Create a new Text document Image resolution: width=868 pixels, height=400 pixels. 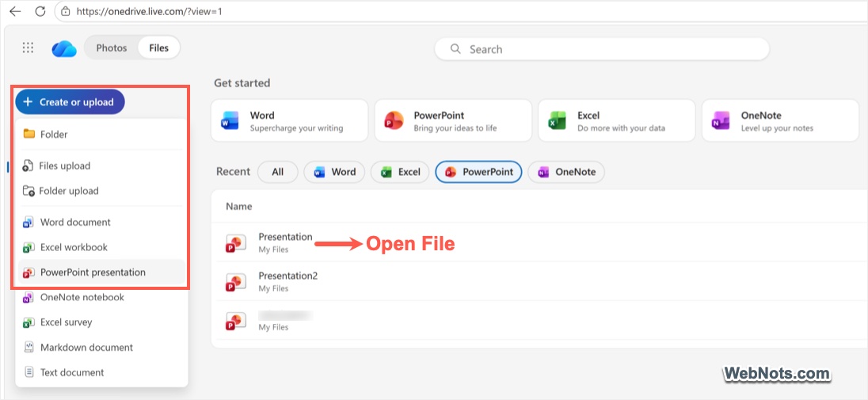pos(102,372)
